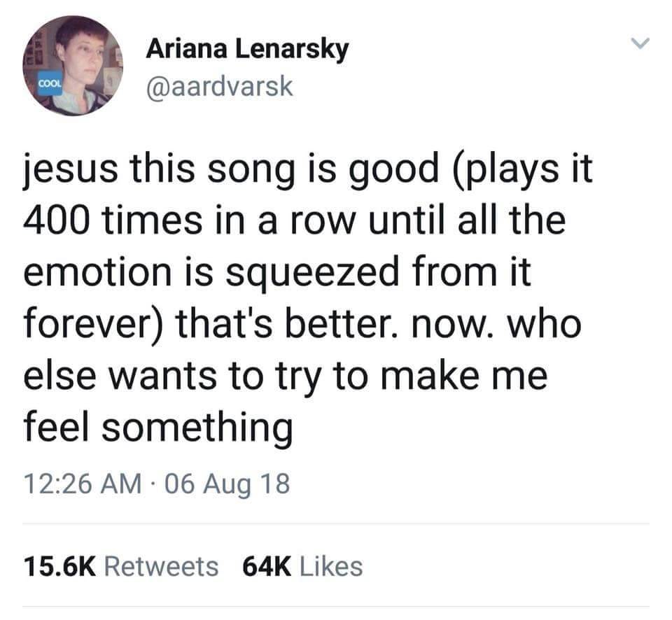This screenshot has width=672, height=620.
Task: Click the "else wants to try" line
Action: tap(285, 376)
